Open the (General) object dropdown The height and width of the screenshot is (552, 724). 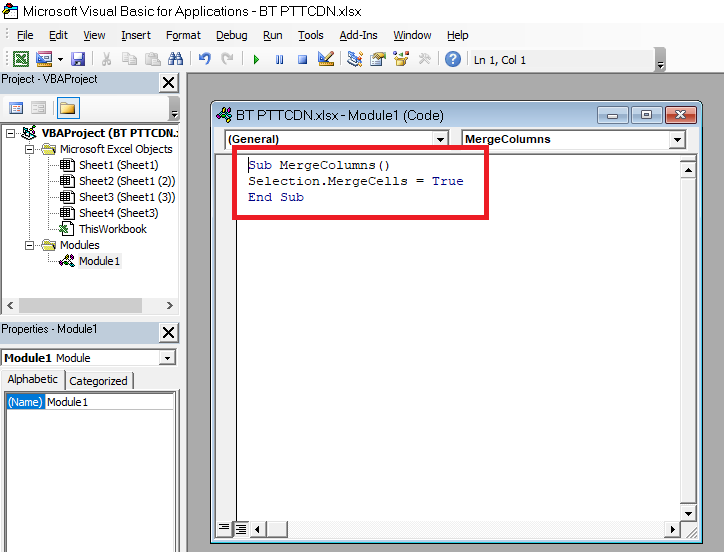440,139
